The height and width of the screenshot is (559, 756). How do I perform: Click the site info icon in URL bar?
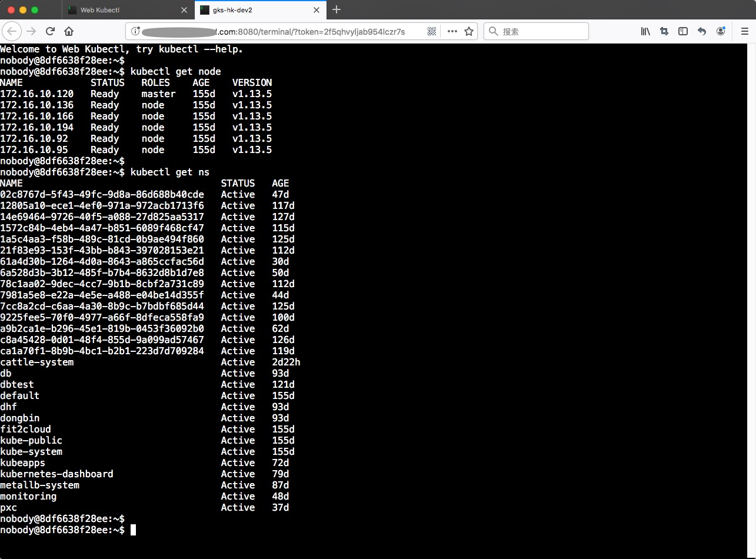click(x=135, y=31)
